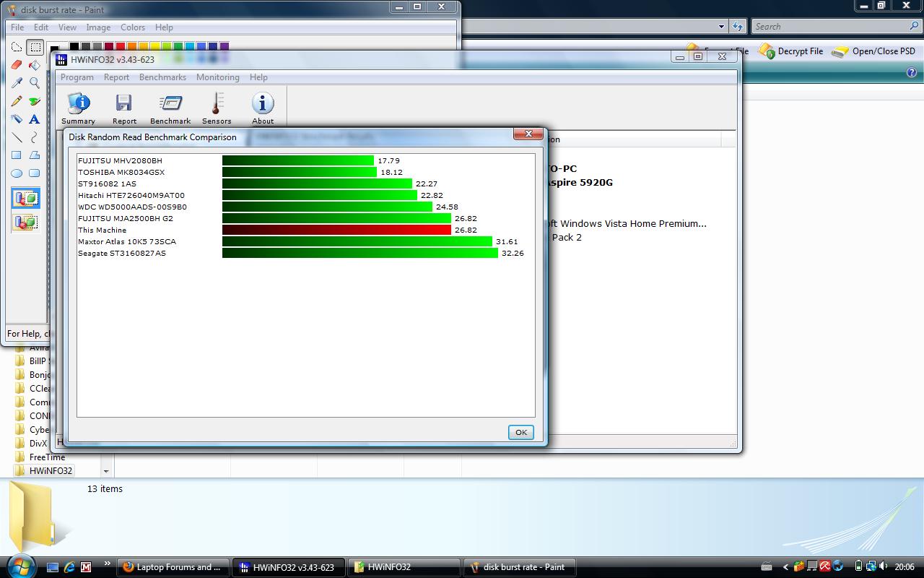The width and height of the screenshot is (924, 578).
Task: Switch to disk burst rate - Paint taskbar button
Action: pos(520,567)
